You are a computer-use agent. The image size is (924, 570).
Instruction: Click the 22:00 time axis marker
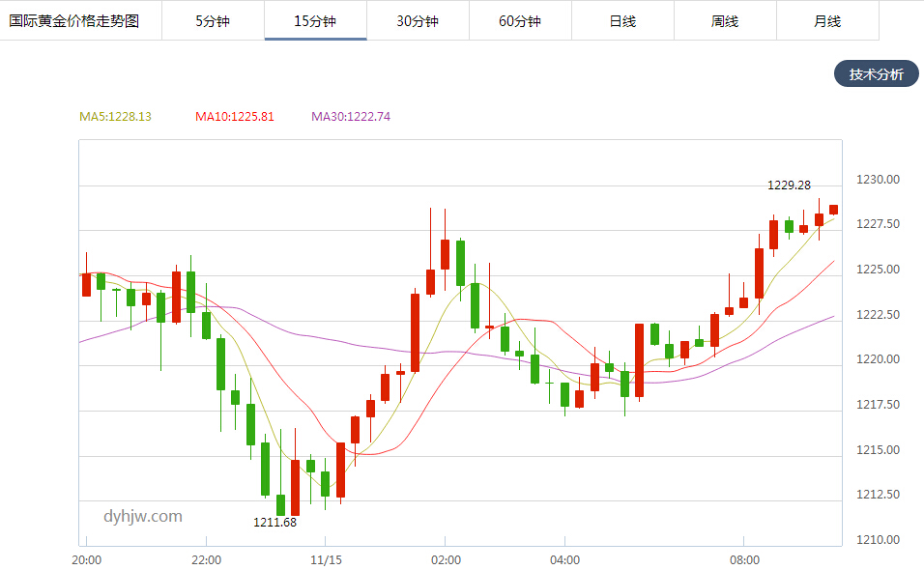pyautogui.click(x=206, y=560)
